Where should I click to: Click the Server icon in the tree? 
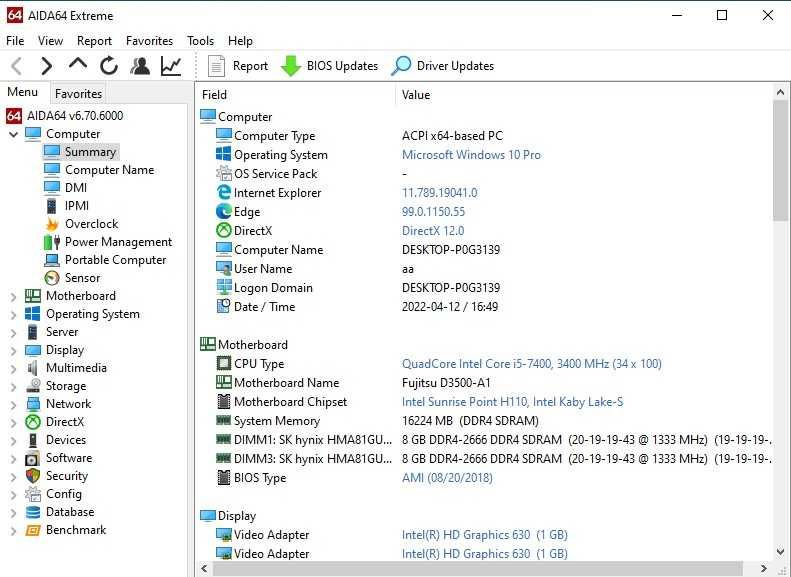click(33, 332)
